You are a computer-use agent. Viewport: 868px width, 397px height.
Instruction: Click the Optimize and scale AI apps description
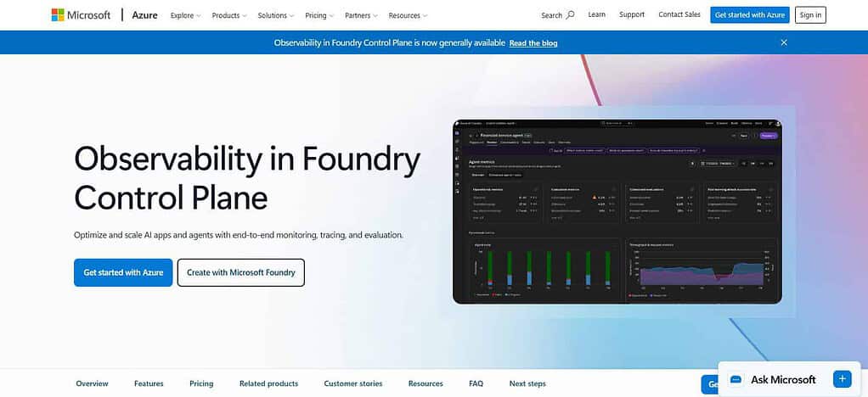(239, 235)
